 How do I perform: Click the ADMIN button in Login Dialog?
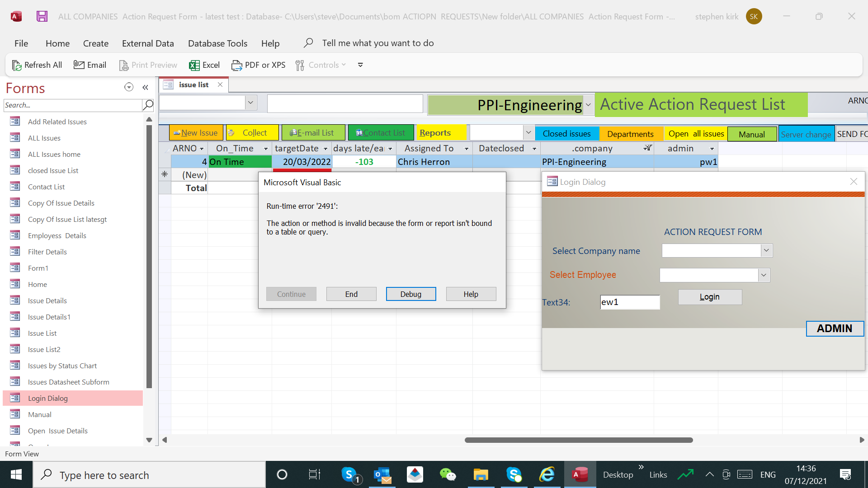[x=834, y=328]
